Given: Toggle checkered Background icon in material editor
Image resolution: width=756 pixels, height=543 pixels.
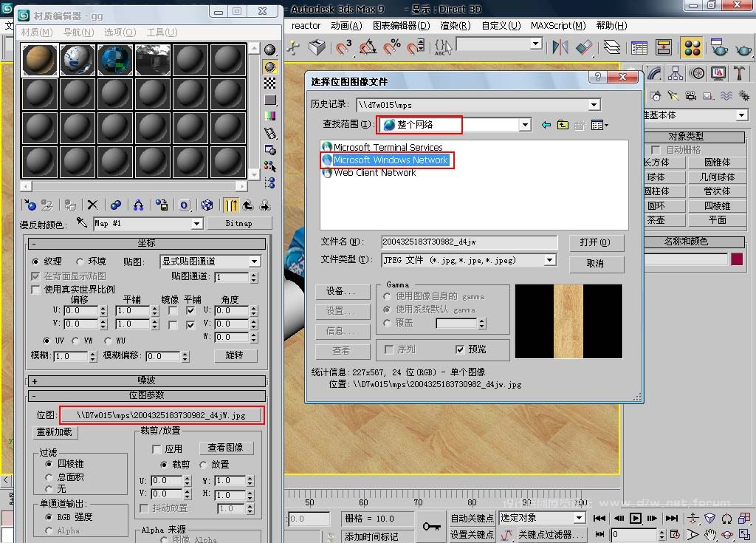Looking at the screenshot, I should pyautogui.click(x=270, y=83).
